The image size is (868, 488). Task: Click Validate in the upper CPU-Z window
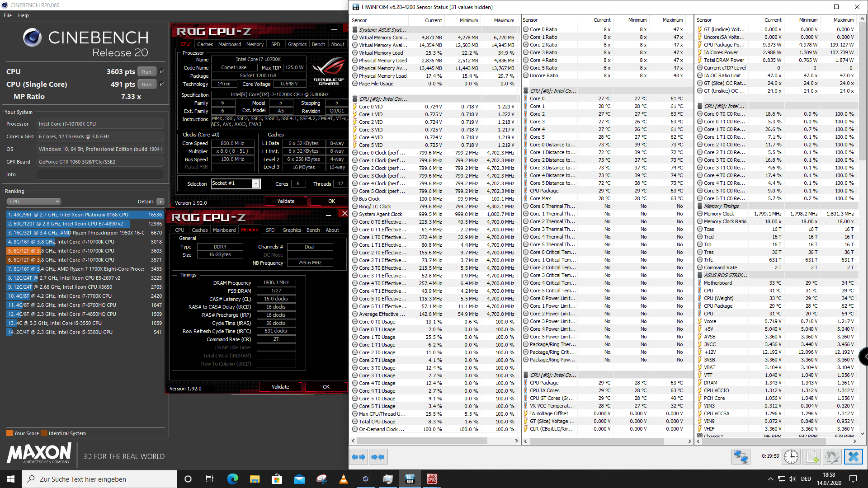[286, 201]
